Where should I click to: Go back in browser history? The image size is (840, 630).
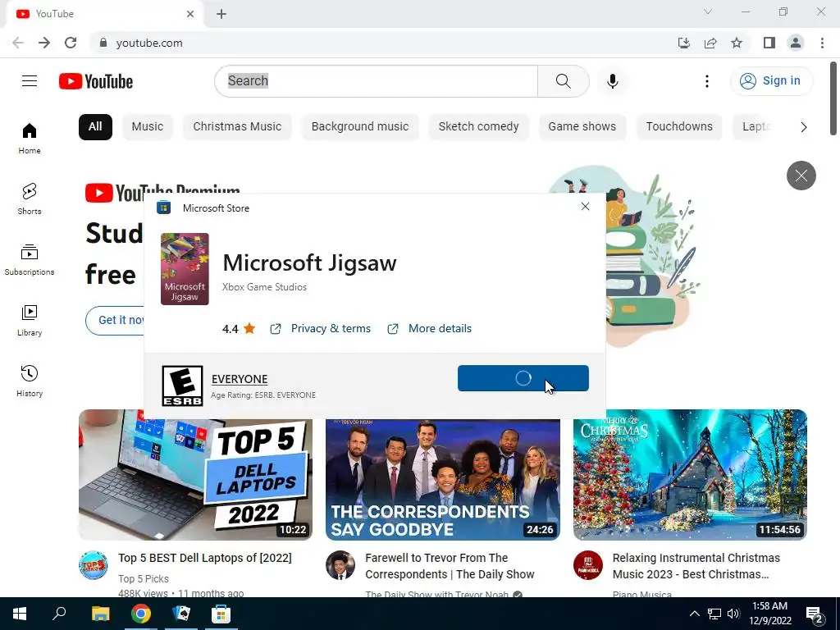click(18, 43)
